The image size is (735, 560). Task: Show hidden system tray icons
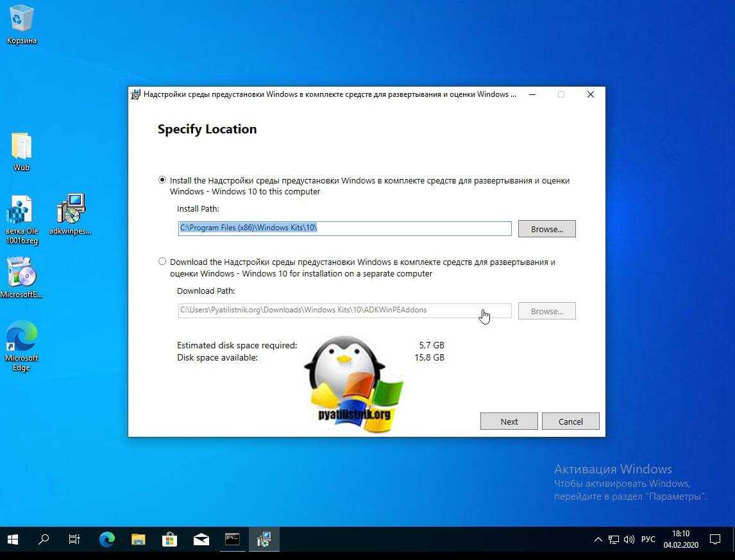pos(598,539)
